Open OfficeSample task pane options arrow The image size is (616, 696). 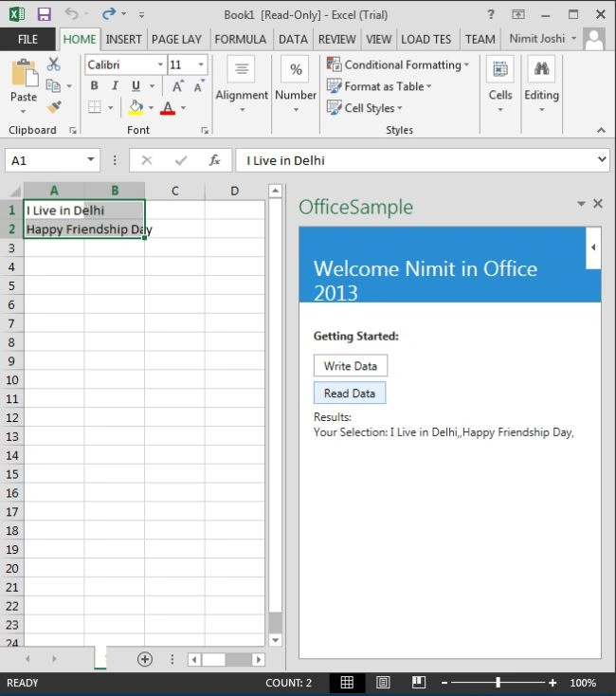click(x=581, y=204)
